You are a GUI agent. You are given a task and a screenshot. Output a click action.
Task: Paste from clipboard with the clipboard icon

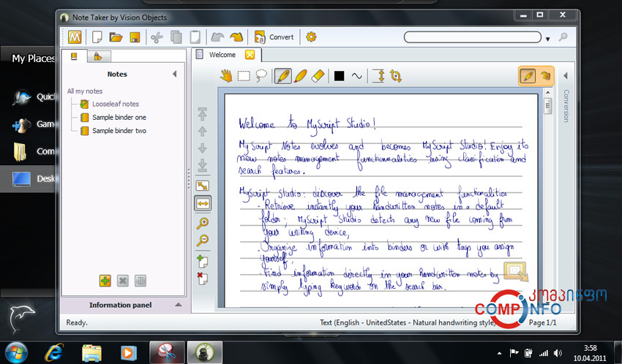click(x=195, y=37)
